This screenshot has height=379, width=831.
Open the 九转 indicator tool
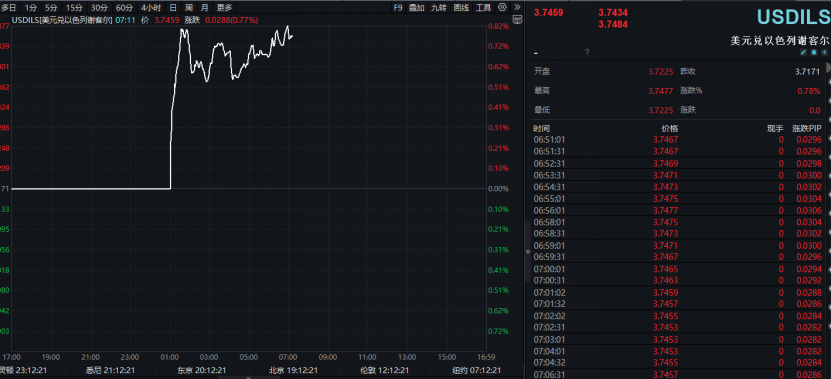(439, 7)
